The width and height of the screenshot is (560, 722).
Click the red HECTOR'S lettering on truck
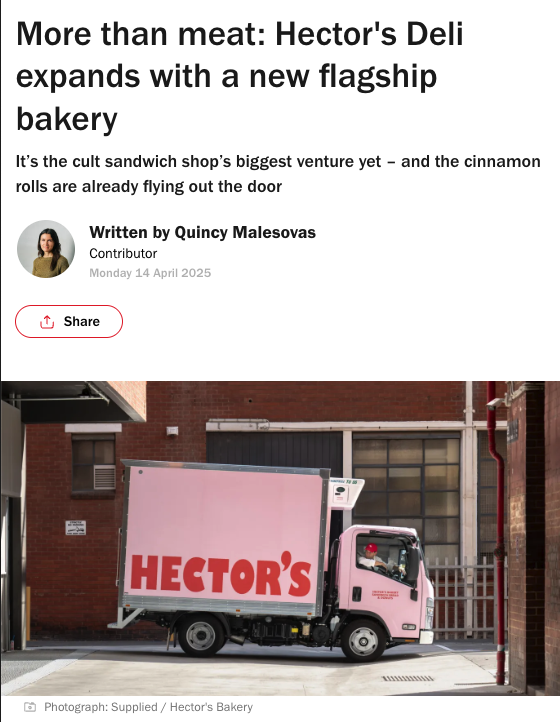[221, 574]
